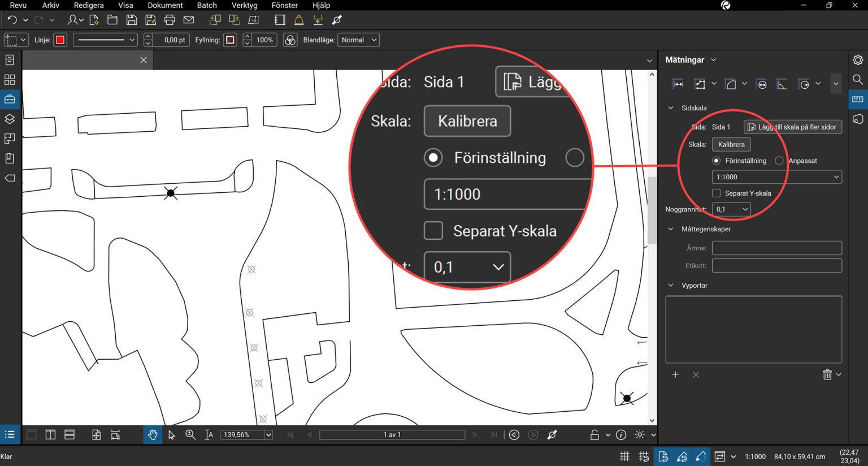Screen dimensions: 868x466
Task: Click the trash delete viewport icon
Action: 827,375
